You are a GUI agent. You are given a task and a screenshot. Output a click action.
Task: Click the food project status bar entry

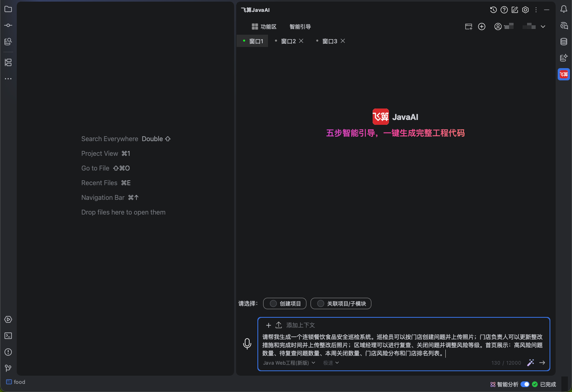(x=16, y=382)
